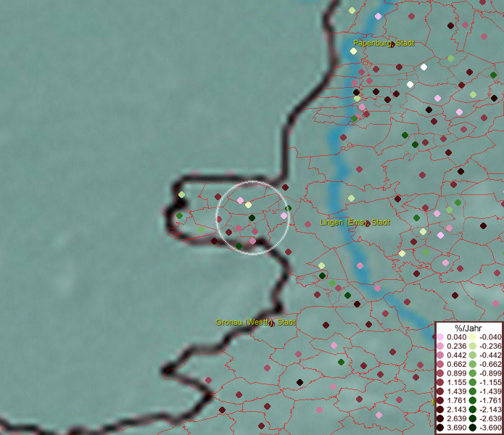Click the -0.040 pale yellow legend swatch

[x=472, y=337]
